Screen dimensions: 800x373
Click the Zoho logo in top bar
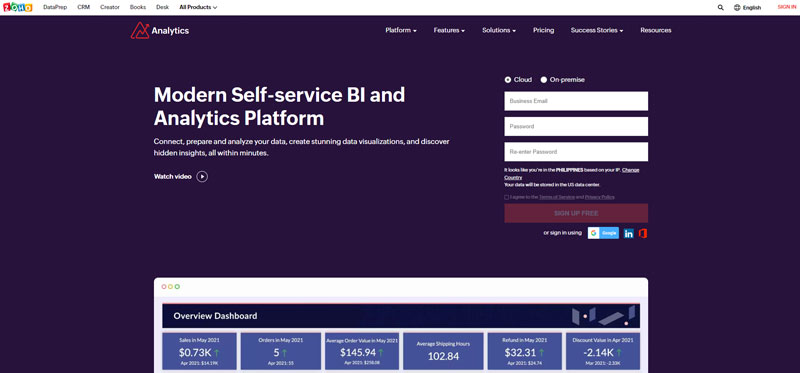(17, 7)
